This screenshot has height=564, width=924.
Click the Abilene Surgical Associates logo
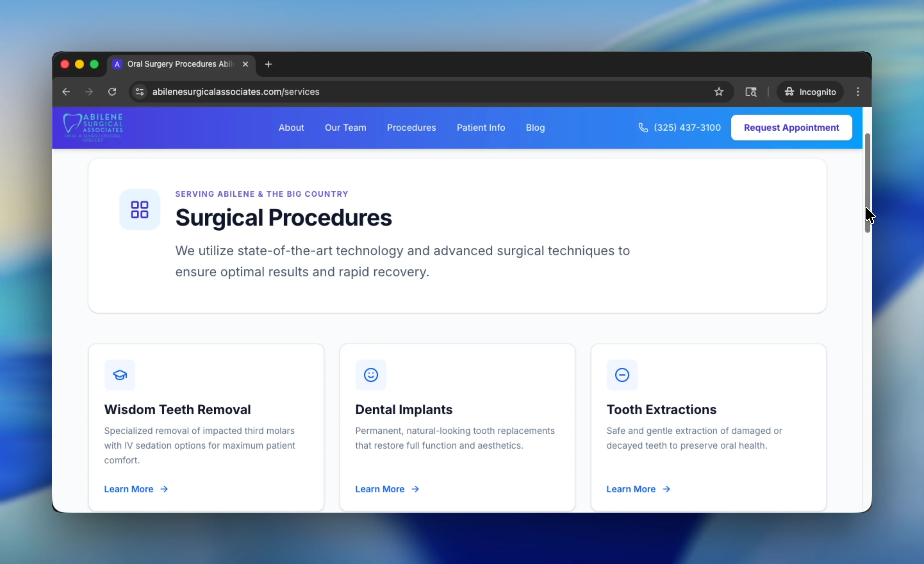click(x=93, y=127)
